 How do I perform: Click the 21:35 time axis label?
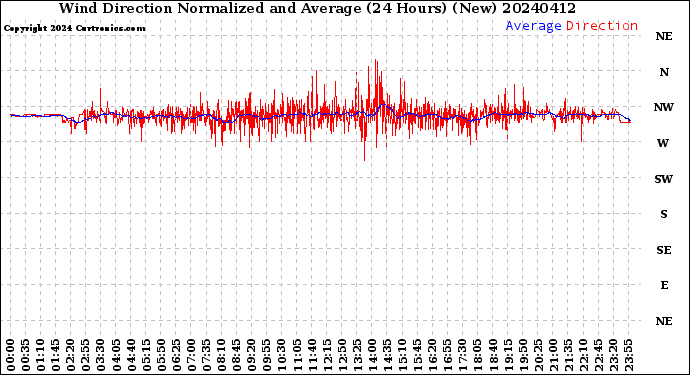567,355
